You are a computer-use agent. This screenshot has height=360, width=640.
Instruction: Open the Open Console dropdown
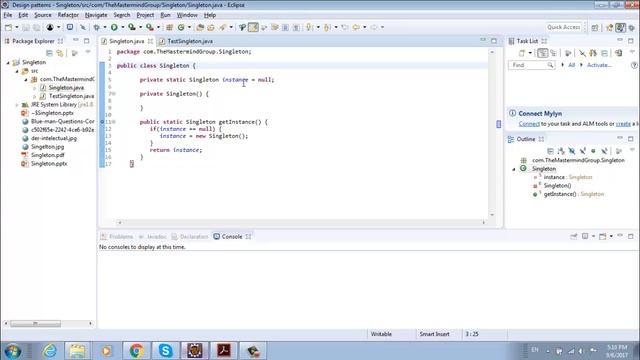611,236
